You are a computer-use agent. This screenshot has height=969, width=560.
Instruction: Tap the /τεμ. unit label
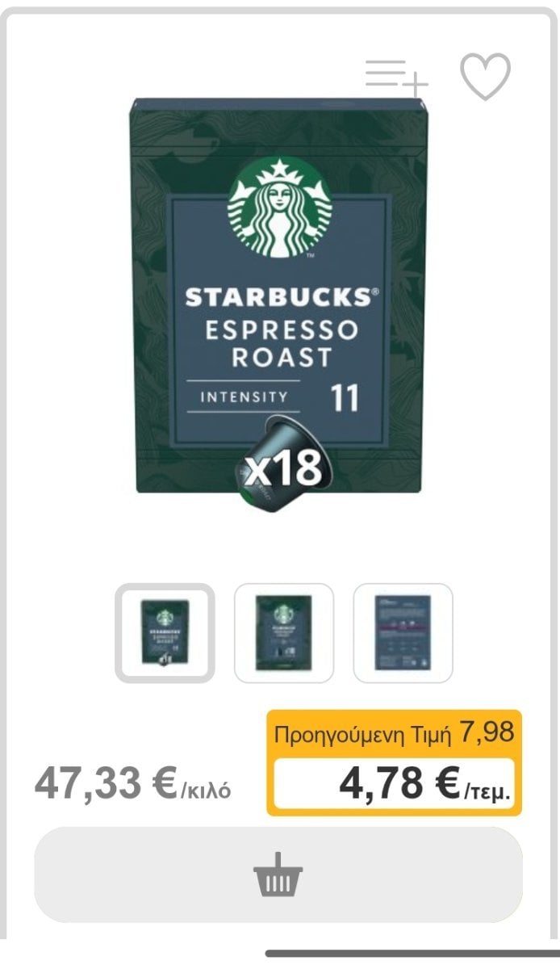tap(487, 791)
